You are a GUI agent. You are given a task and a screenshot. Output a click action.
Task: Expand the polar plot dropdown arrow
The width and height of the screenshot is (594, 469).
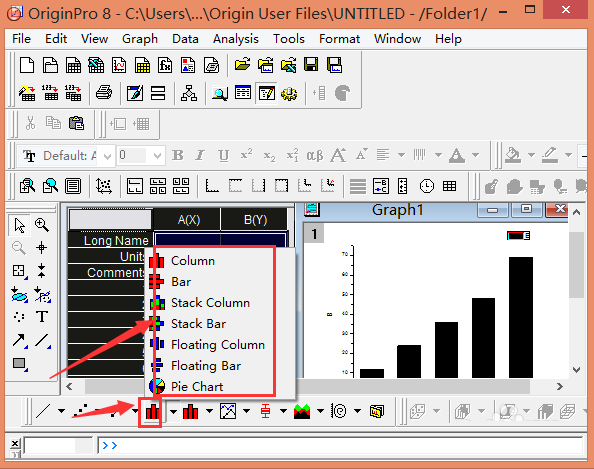tap(357, 411)
